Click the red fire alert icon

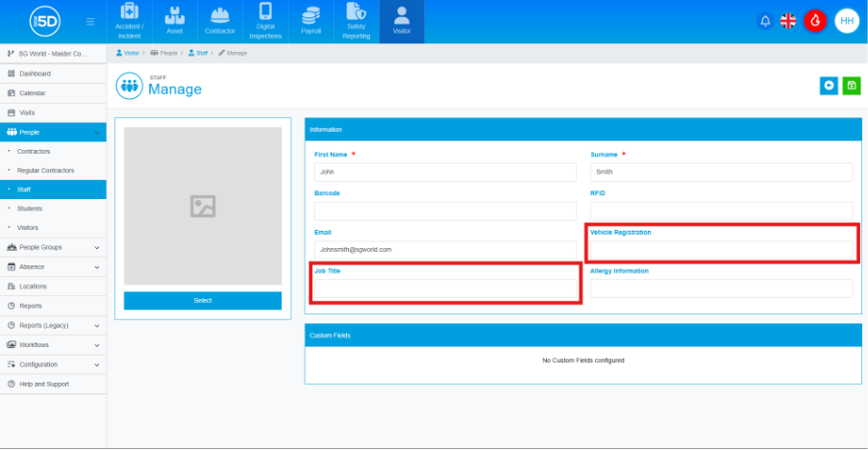coord(815,21)
